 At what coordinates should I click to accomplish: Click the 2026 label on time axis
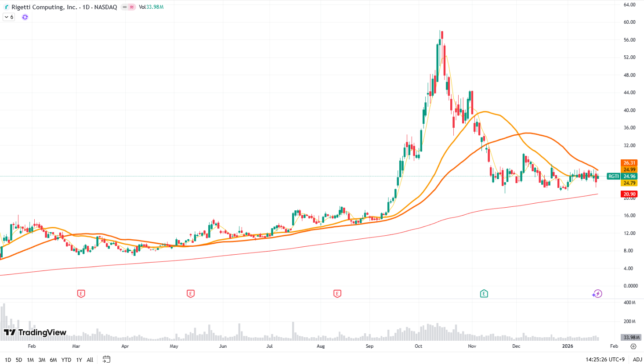[568, 346]
